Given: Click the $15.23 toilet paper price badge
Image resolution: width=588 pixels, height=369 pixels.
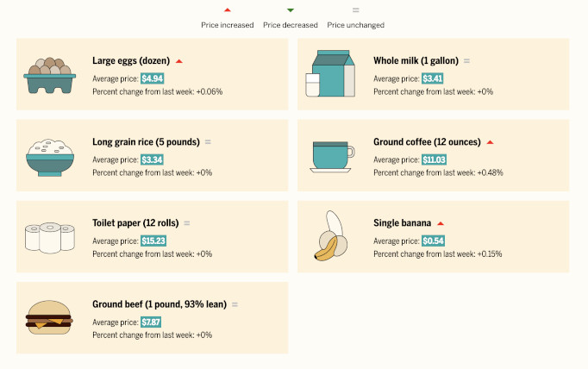Looking at the screenshot, I should (153, 241).
